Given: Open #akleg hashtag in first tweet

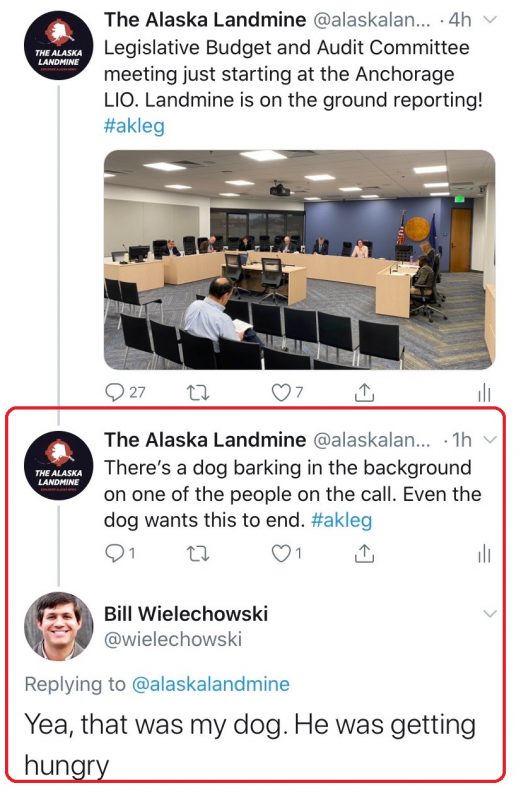Looking at the screenshot, I should coord(134,126).
